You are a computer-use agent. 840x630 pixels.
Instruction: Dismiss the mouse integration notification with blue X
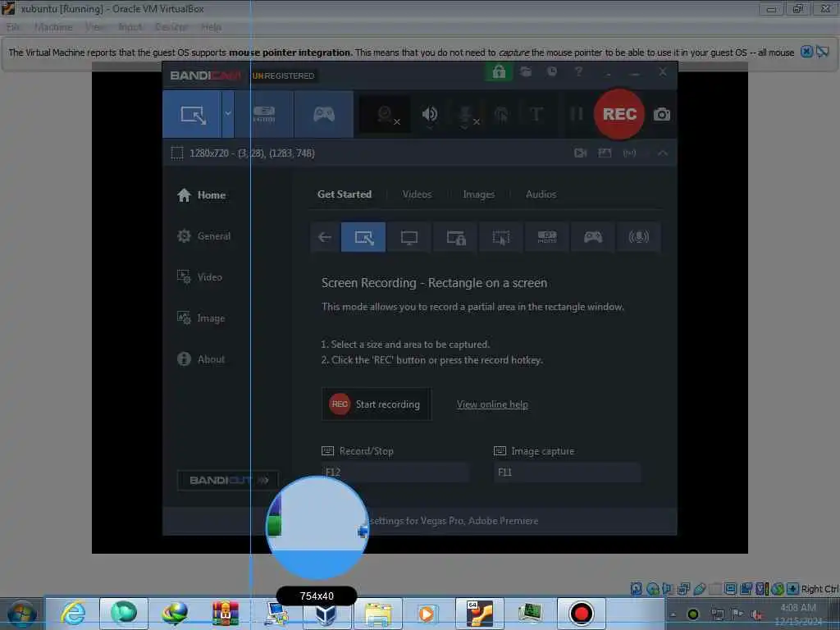pos(806,52)
